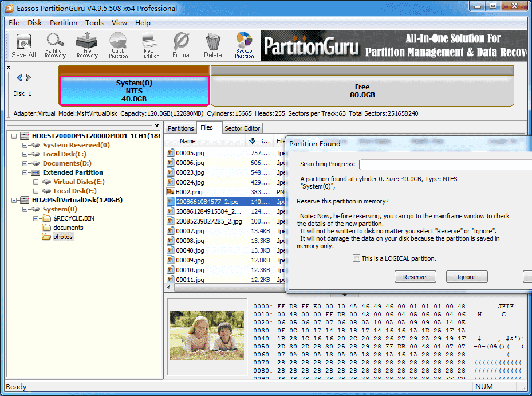
Task: Select file 00010.jpg in the list
Action: click(x=190, y=270)
